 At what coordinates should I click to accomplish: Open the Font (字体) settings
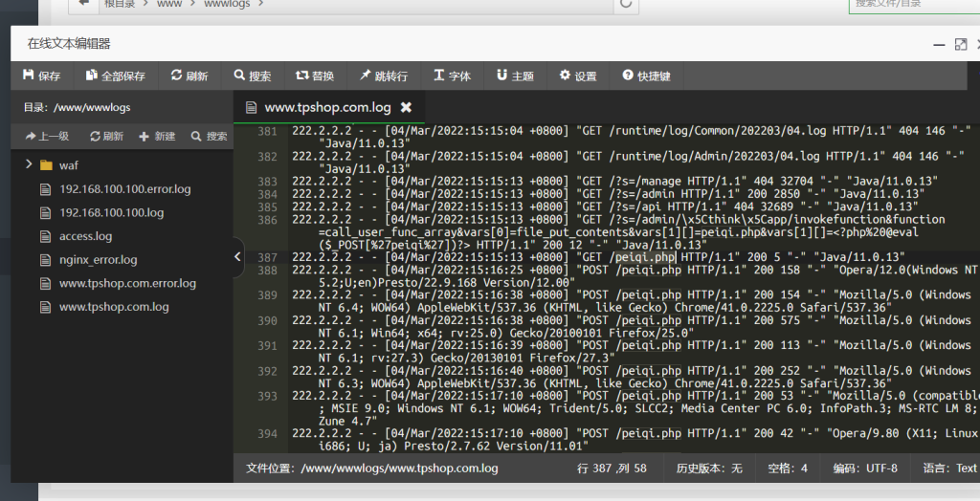click(x=452, y=76)
